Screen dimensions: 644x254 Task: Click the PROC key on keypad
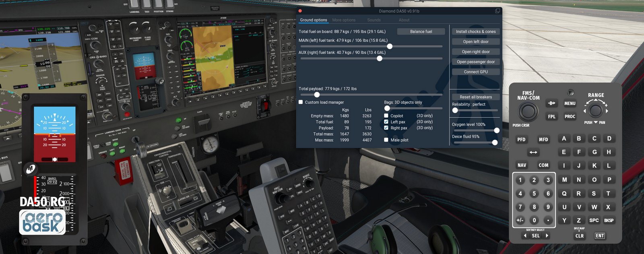pyautogui.click(x=570, y=117)
